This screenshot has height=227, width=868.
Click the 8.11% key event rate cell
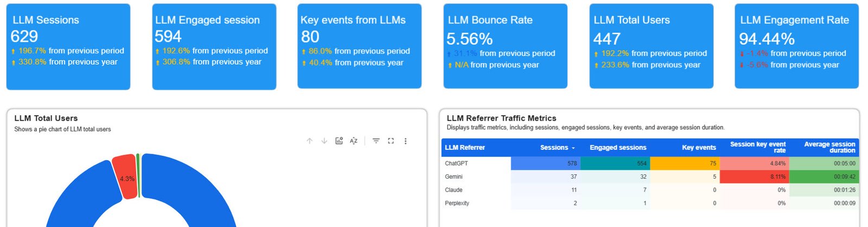[x=754, y=176]
